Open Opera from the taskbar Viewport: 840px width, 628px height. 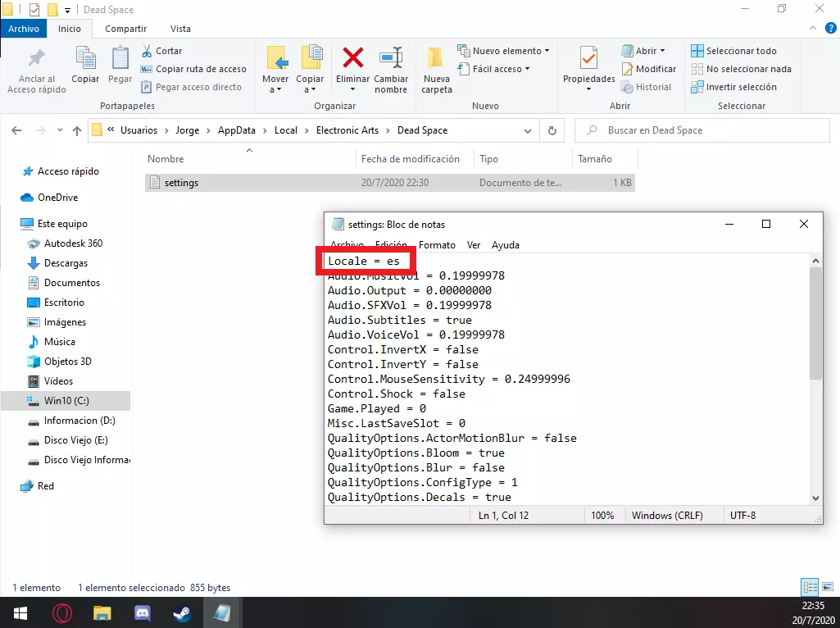(x=61, y=613)
